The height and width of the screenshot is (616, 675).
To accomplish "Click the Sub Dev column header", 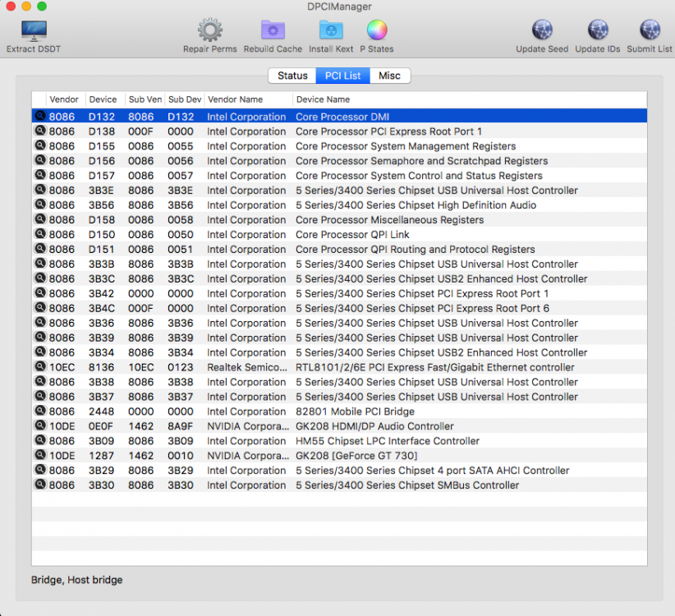I will pyautogui.click(x=185, y=99).
